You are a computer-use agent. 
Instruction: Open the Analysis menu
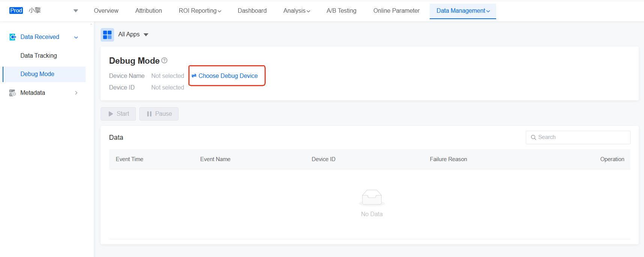coord(296,11)
